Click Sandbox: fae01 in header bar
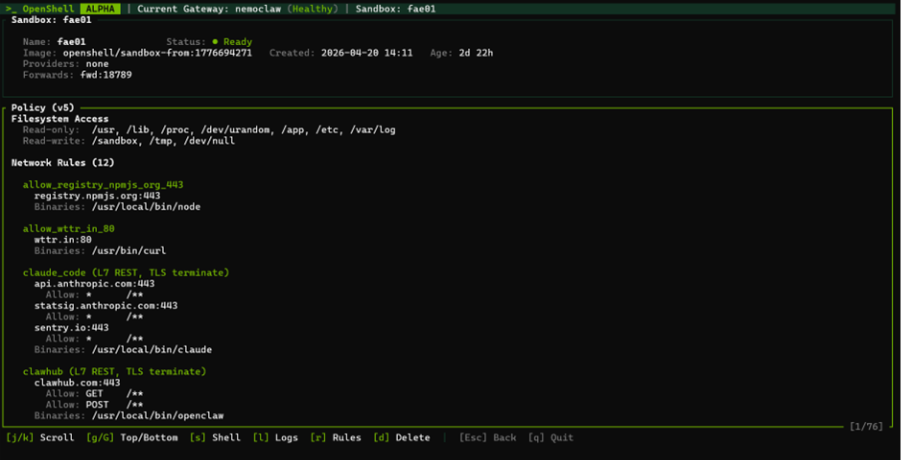This screenshot has width=901, height=460. click(396, 9)
